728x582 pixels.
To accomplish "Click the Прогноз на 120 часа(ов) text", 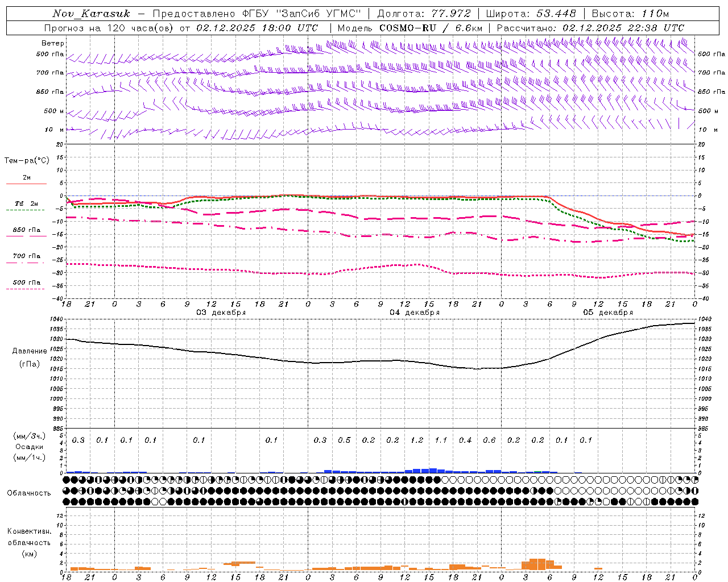I will pos(110,28).
